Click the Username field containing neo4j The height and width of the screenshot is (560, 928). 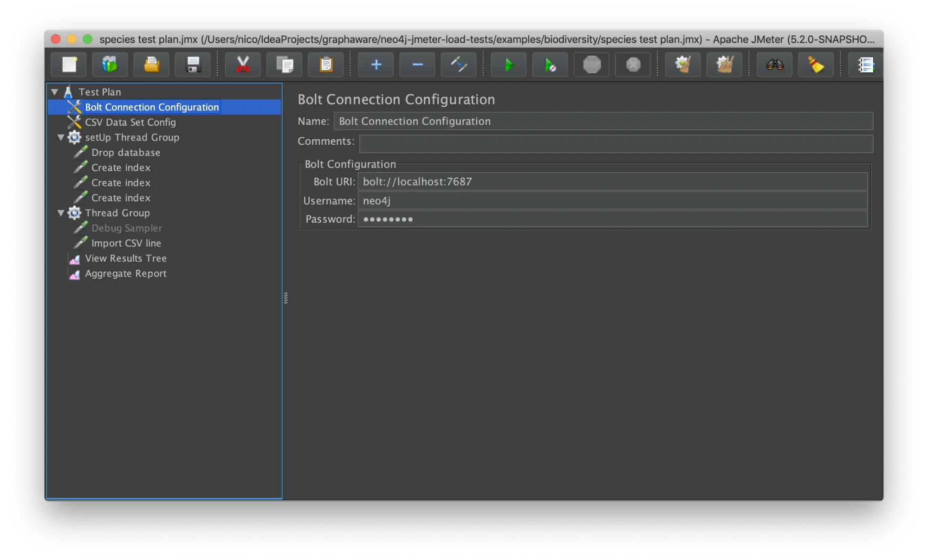(612, 201)
